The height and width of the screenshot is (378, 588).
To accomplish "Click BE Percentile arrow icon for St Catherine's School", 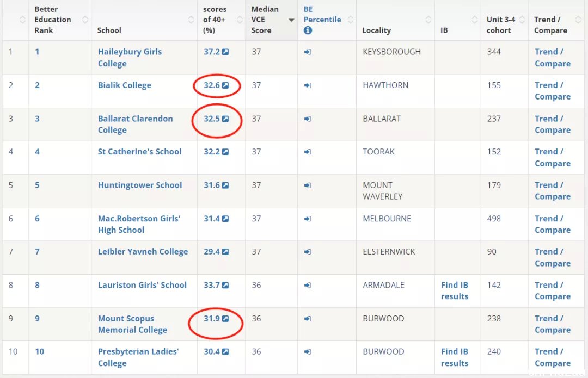I will [308, 152].
